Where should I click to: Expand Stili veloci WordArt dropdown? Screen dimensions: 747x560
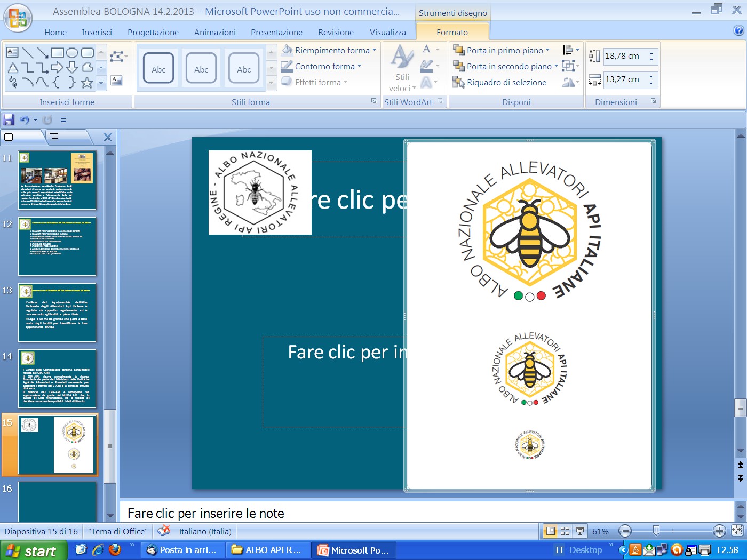point(402,69)
